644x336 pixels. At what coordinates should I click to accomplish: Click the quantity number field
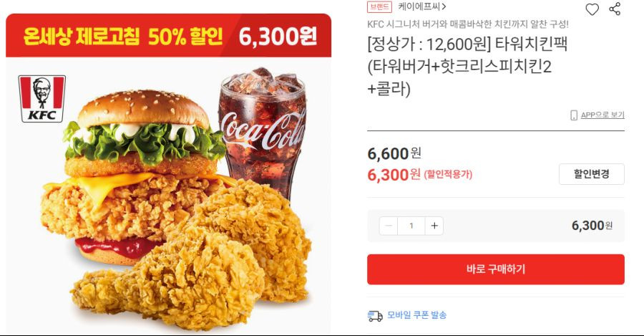[x=411, y=226]
